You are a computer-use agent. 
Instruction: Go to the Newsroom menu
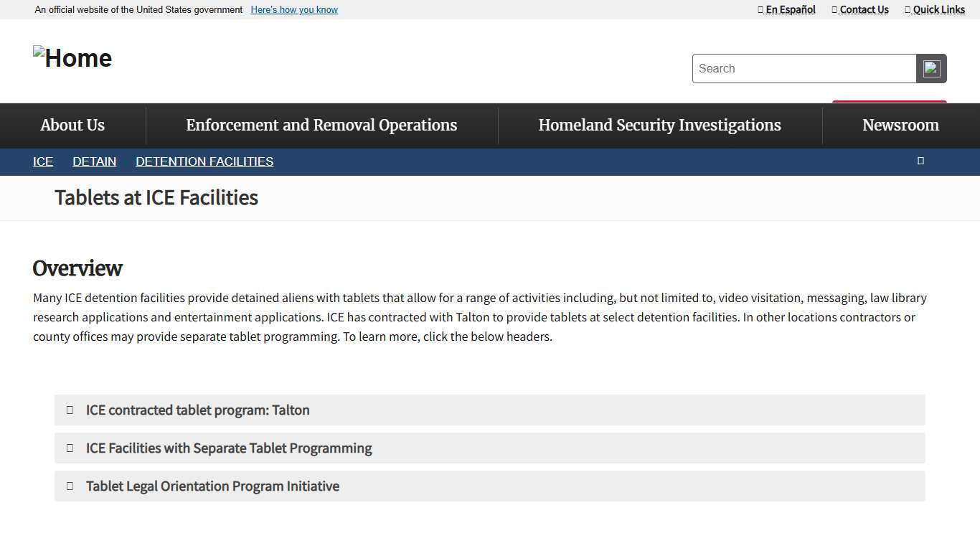900,125
